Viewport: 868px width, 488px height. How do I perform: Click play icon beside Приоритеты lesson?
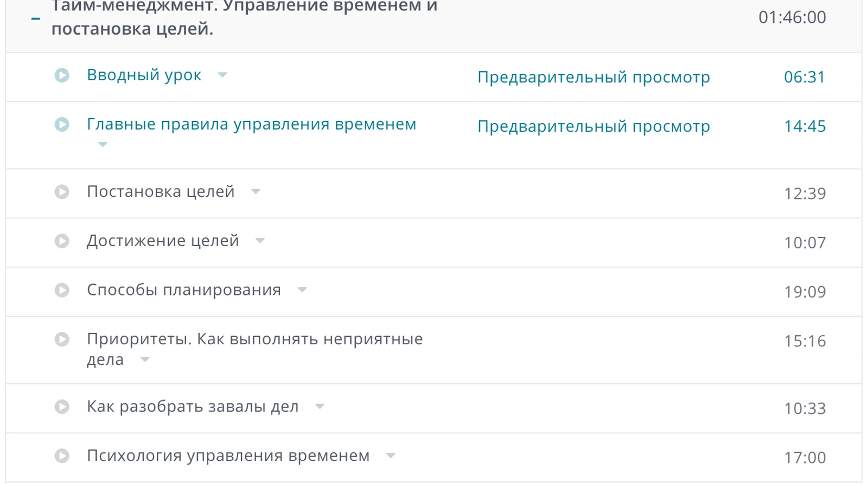click(x=62, y=339)
